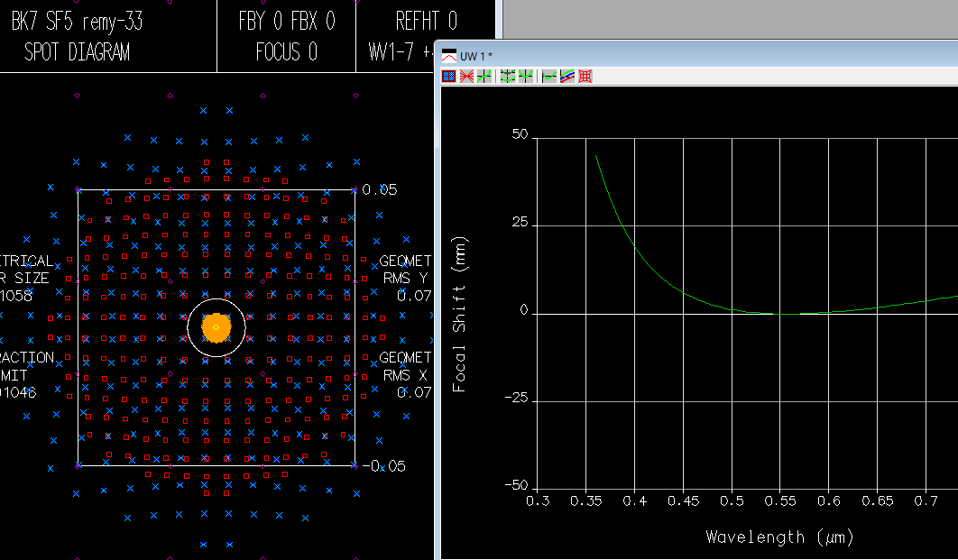Click the -0.05 scale label on spot diagram
The image size is (958, 560).
click(x=383, y=466)
